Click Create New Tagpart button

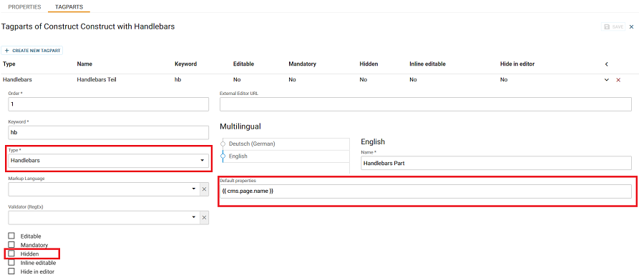point(32,51)
